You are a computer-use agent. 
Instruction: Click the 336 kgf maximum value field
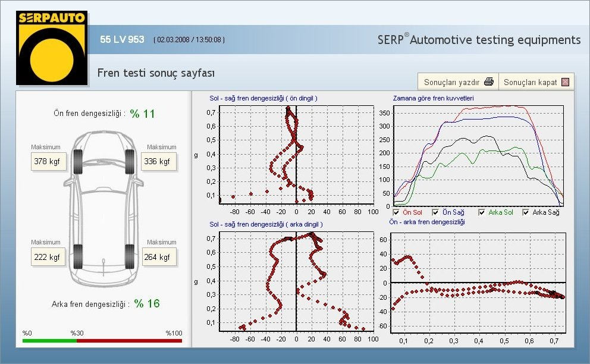click(159, 161)
